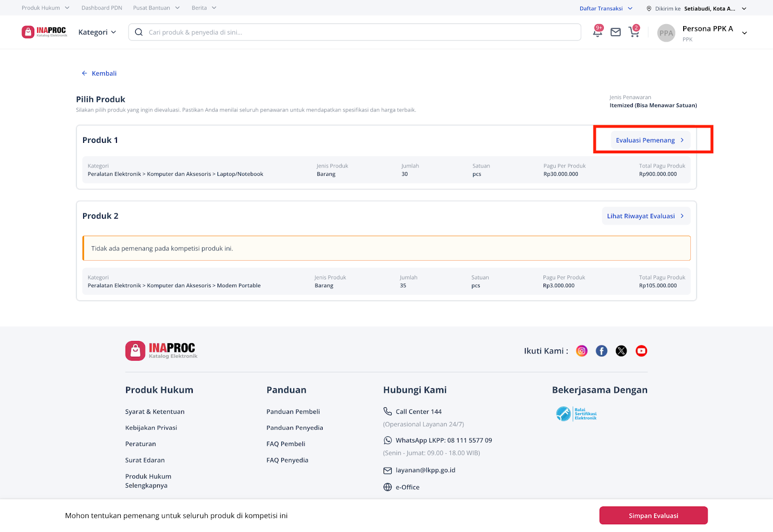Screen dimensions: 773x532
Task: Click Evaluasi Pemenang for Produk 1
Action: tap(650, 140)
